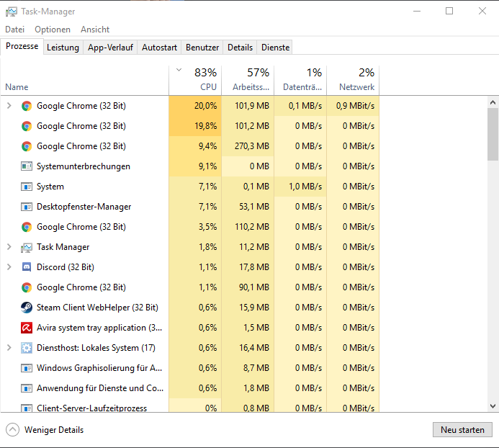499x448 pixels.
Task: Expand Diensthost: Lokales System group
Action: pyautogui.click(x=9, y=348)
